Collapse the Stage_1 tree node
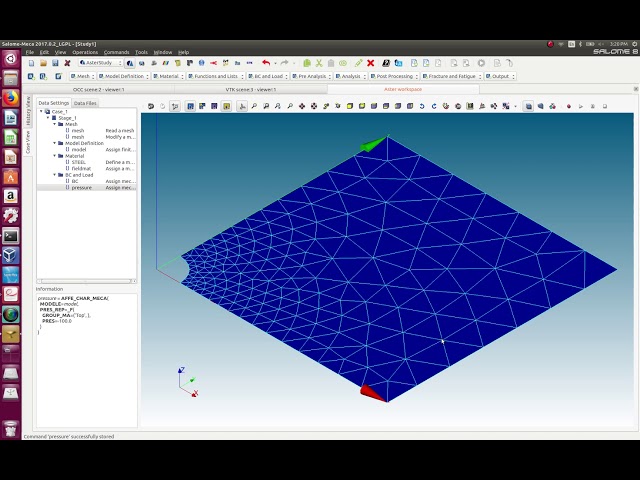The width and height of the screenshot is (640, 480). [48, 118]
